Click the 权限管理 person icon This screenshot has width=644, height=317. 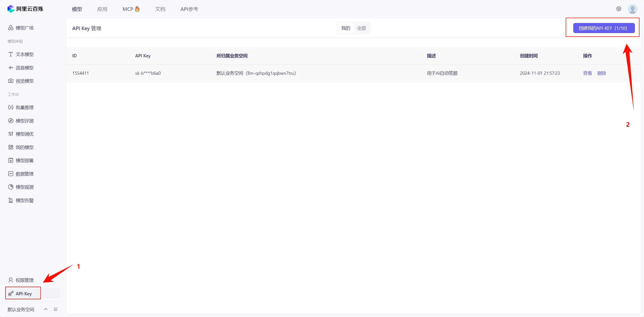pyautogui.click(x=11, y=280)
